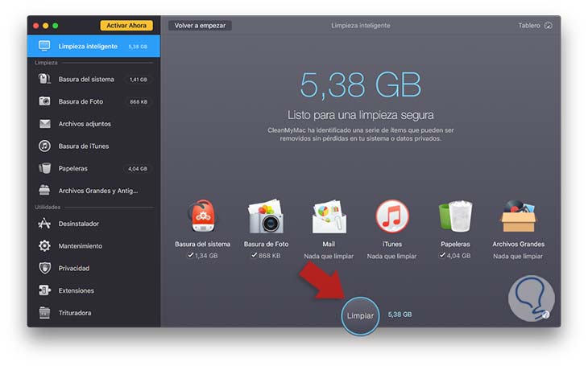Click the Archivos Grandes label under the box
This screenshot has width=588, height=366.
[518, 244]
